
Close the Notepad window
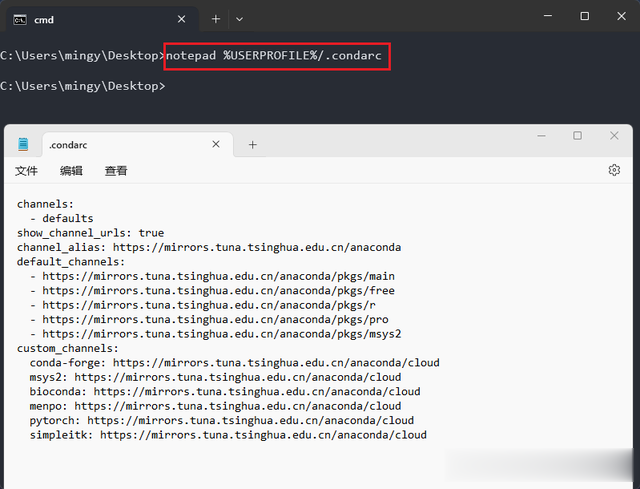[x=614, y=136]
